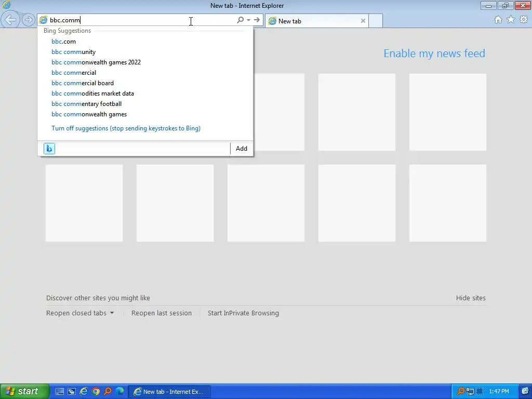Click the Show Desktop quick launch icon

pyautogui.click(x=59, y=392)
